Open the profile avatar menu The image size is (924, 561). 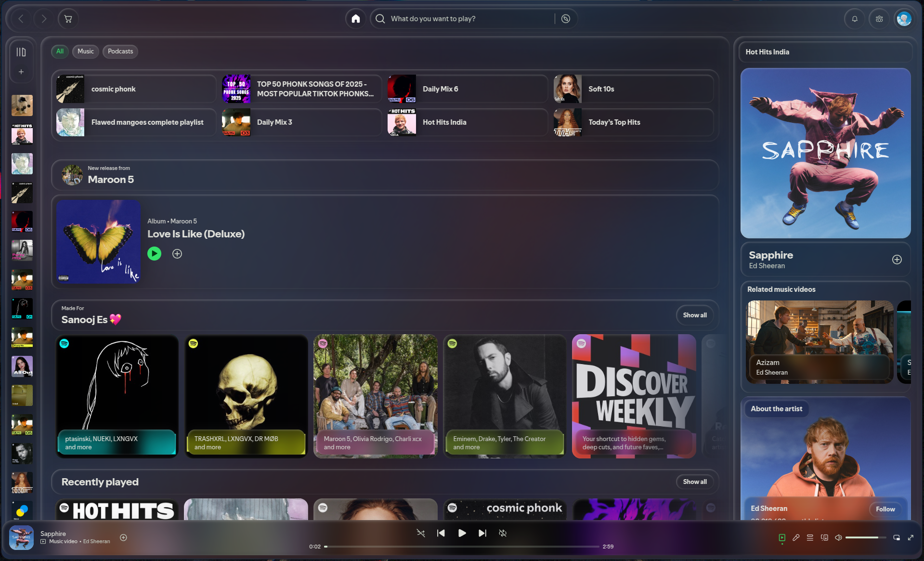point(904,19)
